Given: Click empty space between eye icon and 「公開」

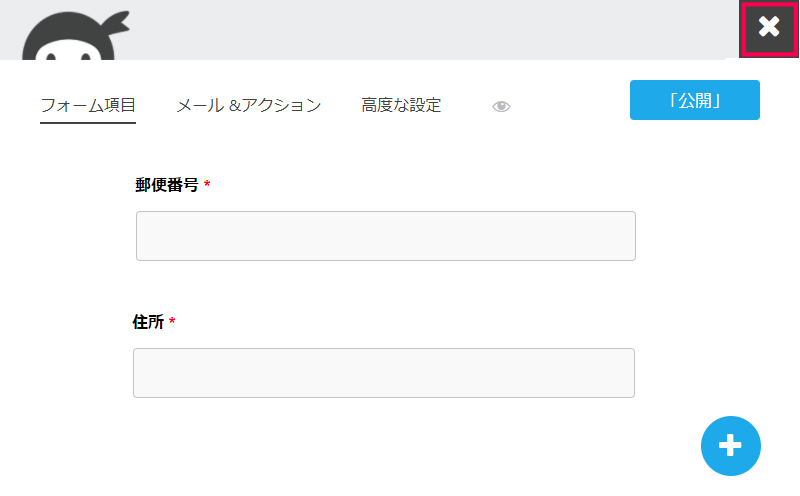Looking at the screenshot, I should [570, 105].
